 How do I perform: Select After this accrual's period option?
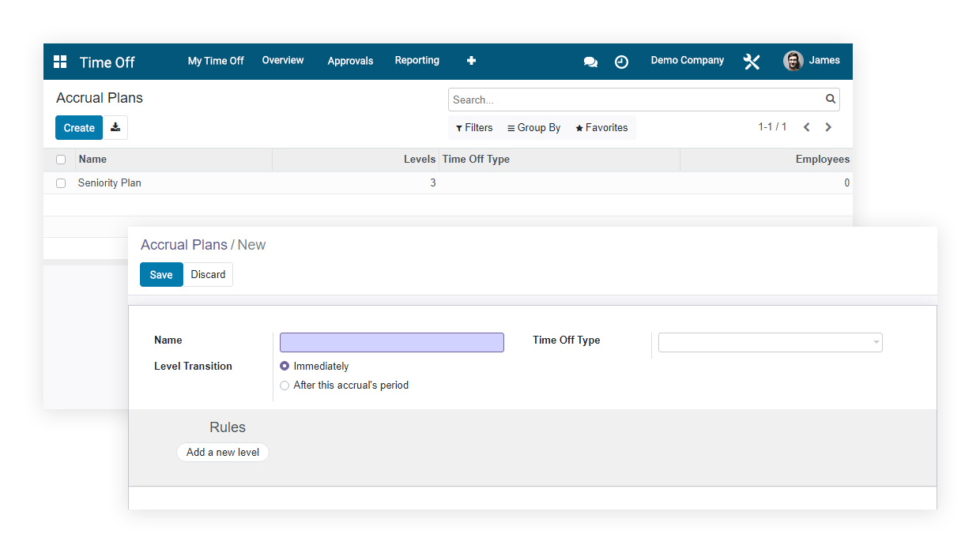285,386
